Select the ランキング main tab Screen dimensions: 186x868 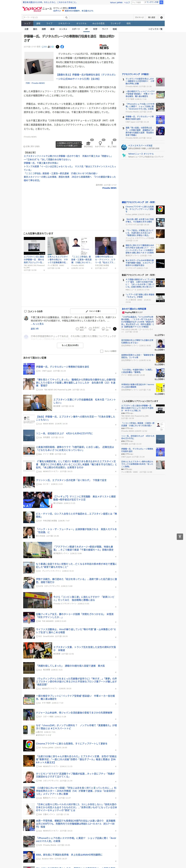[x=115, y=24]
